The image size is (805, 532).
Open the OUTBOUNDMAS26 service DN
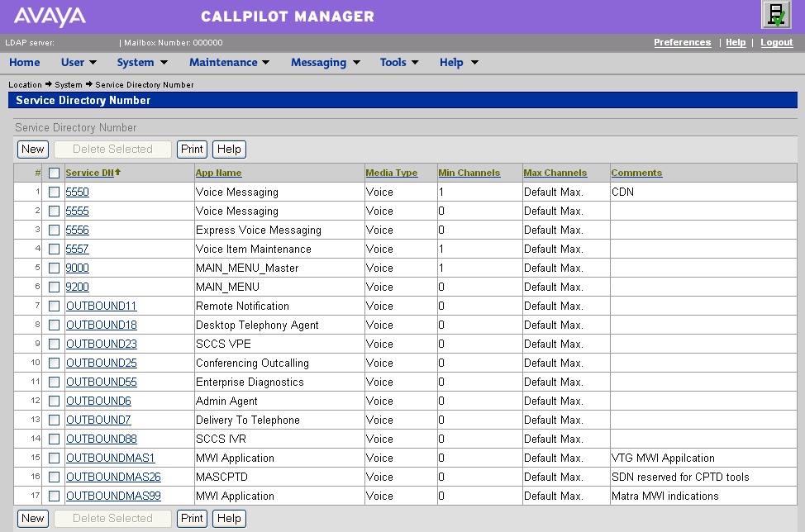[113, 477]
